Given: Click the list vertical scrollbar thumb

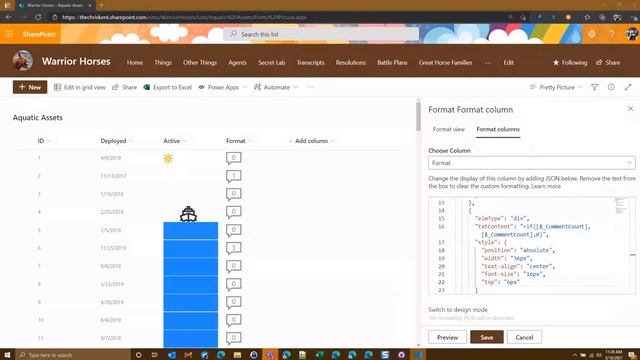Looking at the screenshot, I should click(418, 116).
